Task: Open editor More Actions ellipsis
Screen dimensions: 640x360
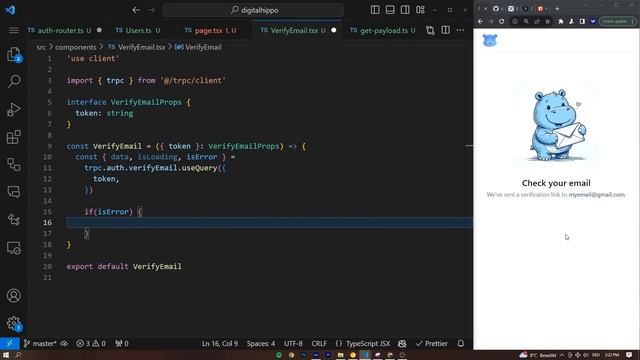Action: click(460, 30)
